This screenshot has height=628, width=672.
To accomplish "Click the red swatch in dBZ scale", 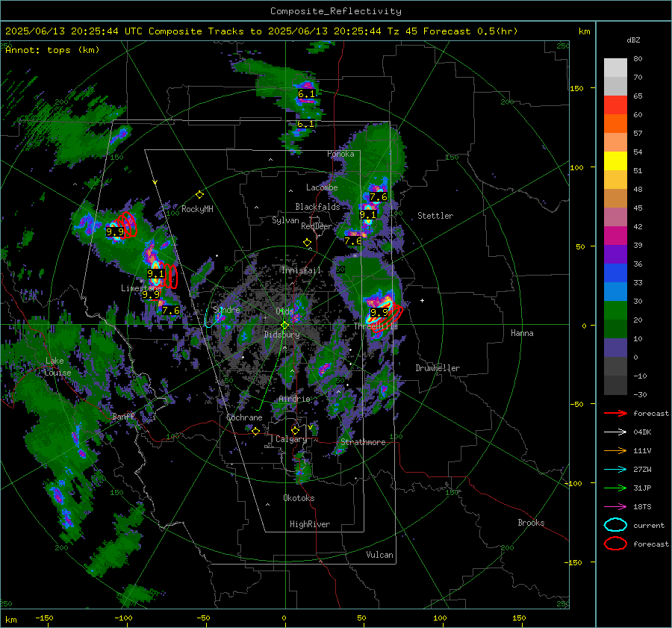I will [615, 105].
